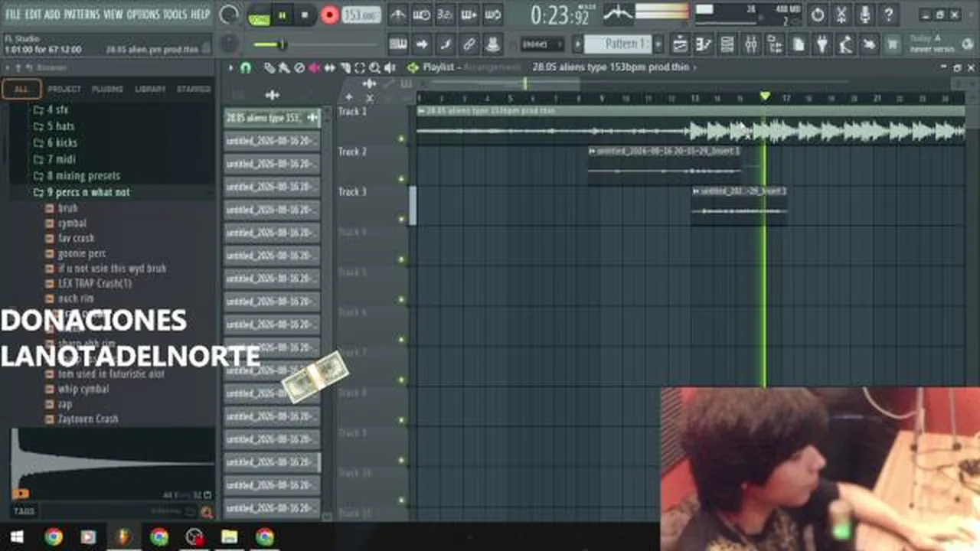Expand the 6 kicks folder
Viewport: 980px width, 551px height.
pyautogui.click(x=55, y=142)
